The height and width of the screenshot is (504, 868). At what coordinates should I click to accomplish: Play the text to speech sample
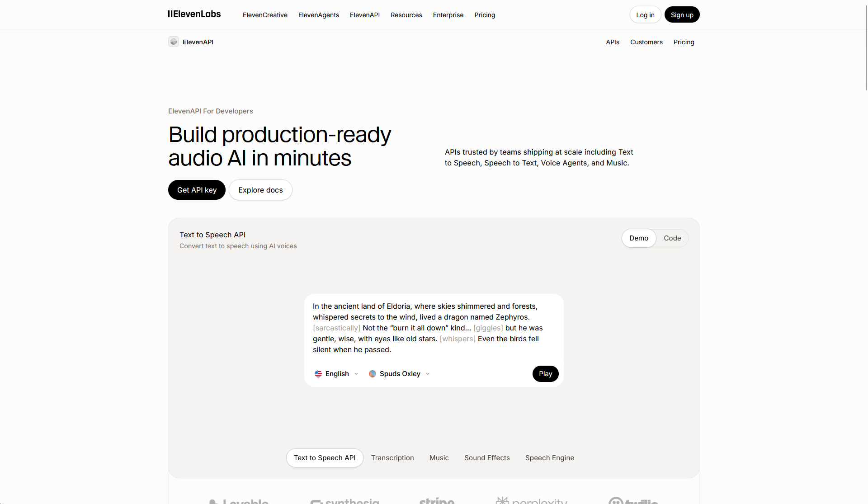(546, 374)
